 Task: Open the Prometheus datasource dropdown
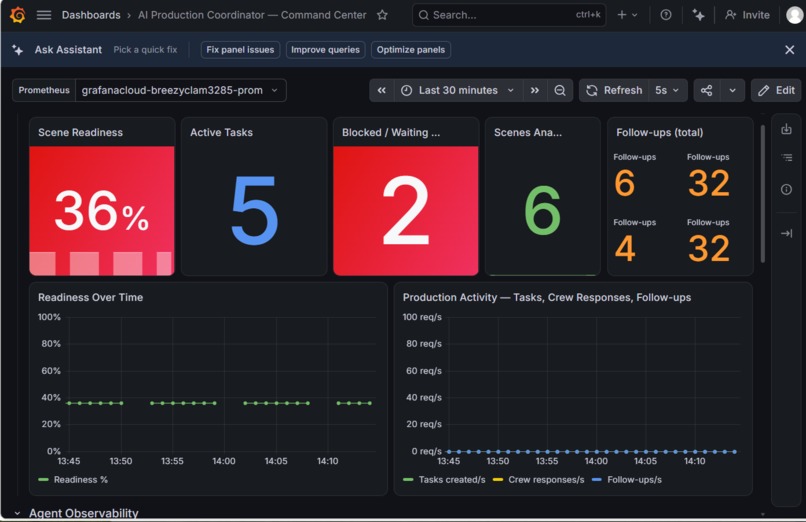click(x=180, y=90)
